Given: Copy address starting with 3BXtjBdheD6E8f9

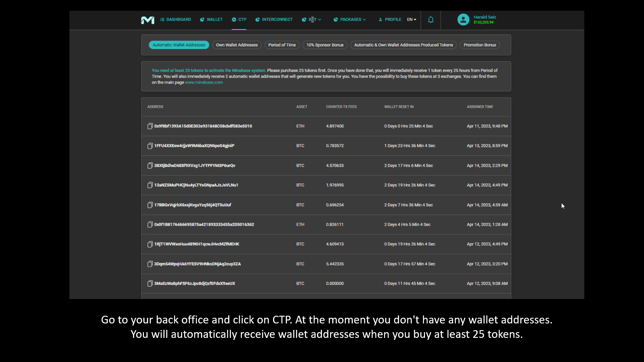Looking at the screenshot, I should point(150,166).
